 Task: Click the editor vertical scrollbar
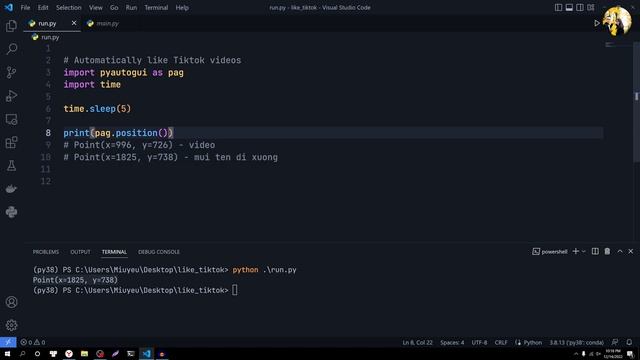click(x=637, y=102)
